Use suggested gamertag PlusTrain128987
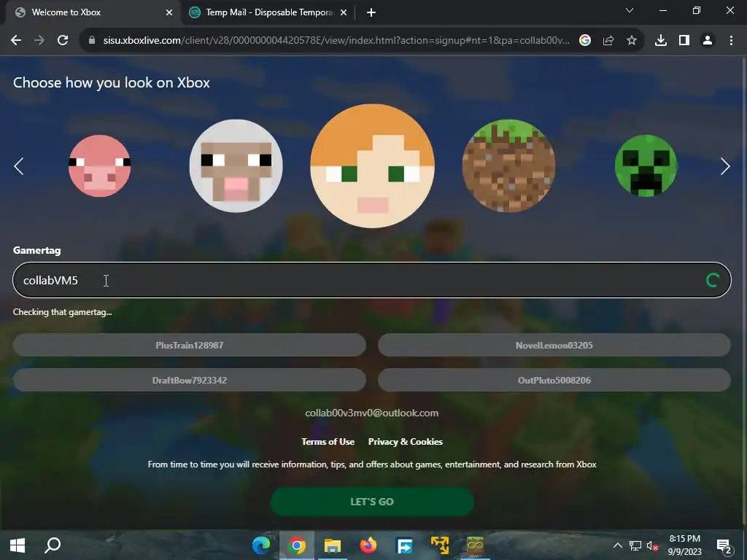 [x=189, y=345]
